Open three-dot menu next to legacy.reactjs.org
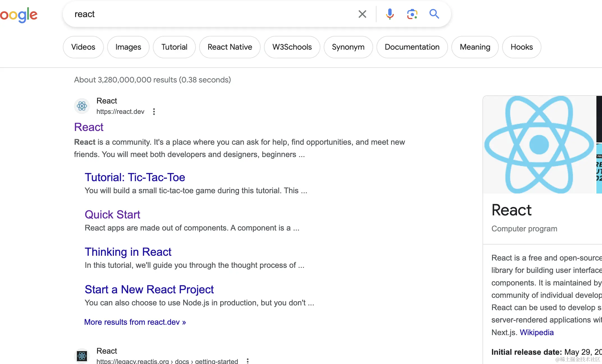The image size is (602, 364). pyautogui.click(x=247, y=361)
